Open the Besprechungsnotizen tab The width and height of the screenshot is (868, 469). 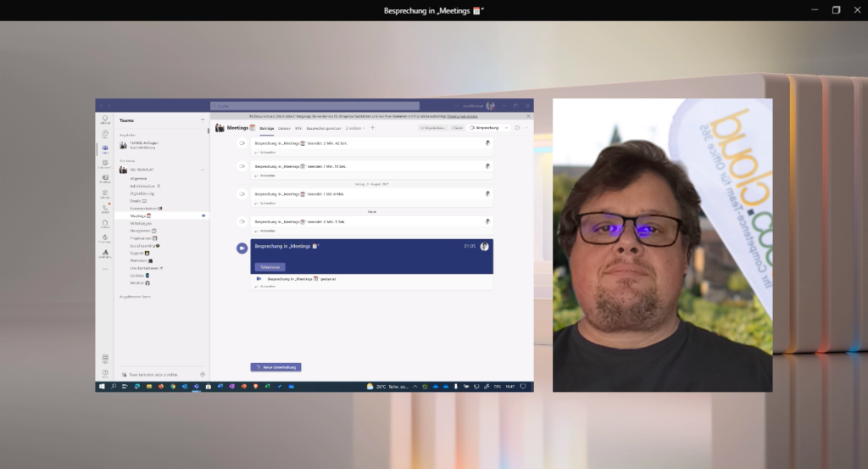pos(324,128)
